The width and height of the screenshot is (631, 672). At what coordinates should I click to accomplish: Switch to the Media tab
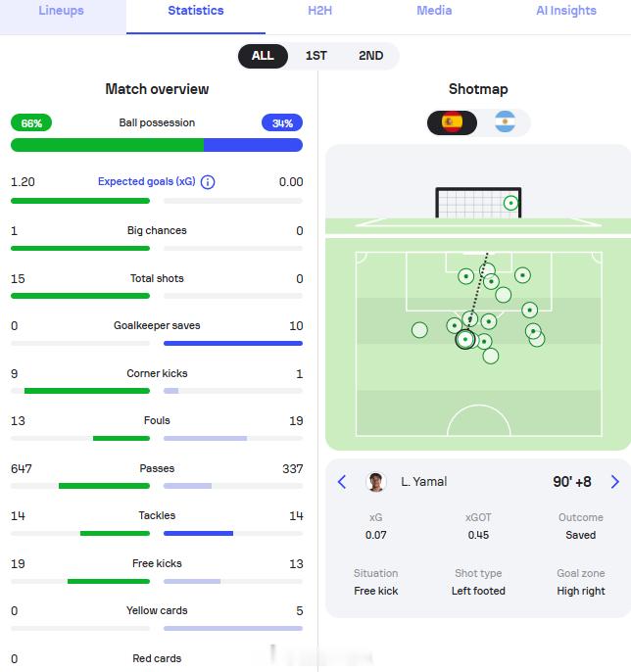[x=434, y=11]
